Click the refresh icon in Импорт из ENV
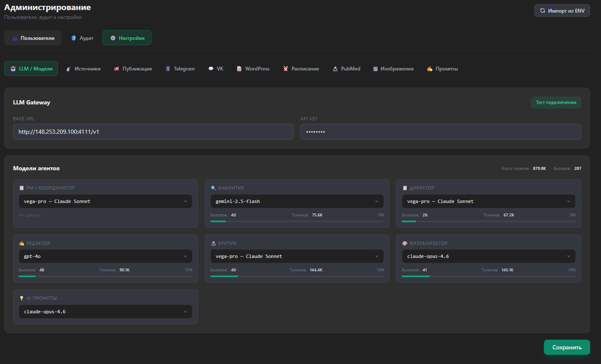This screenshot has width=601, height=364. point(543,11)
